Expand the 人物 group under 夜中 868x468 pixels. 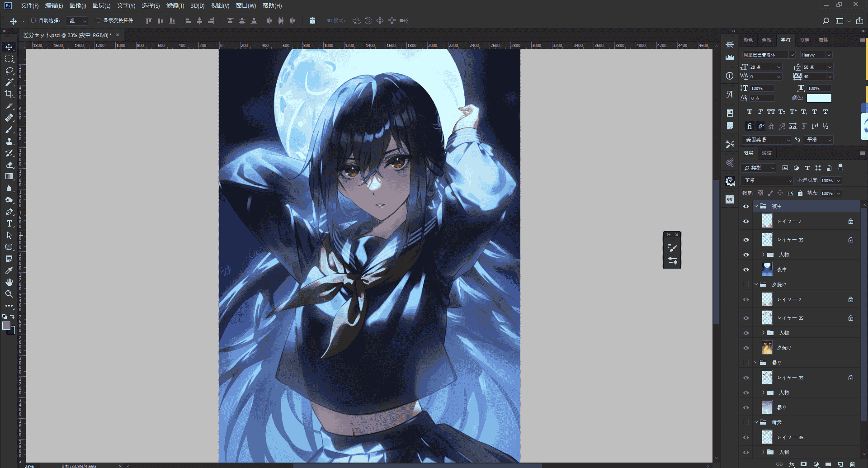click(x=764, y=255)
